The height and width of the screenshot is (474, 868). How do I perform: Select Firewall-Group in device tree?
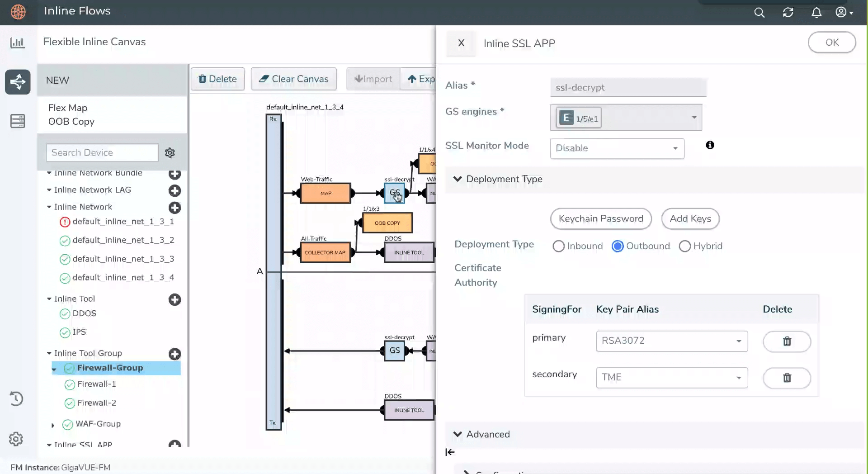click(x=110, y=368)
